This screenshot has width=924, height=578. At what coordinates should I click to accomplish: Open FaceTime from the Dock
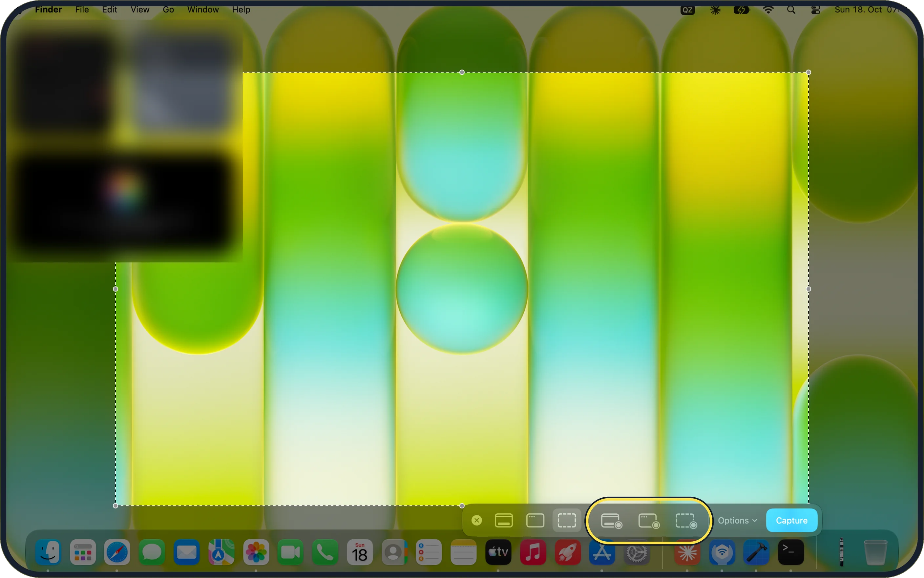[290, 552]
